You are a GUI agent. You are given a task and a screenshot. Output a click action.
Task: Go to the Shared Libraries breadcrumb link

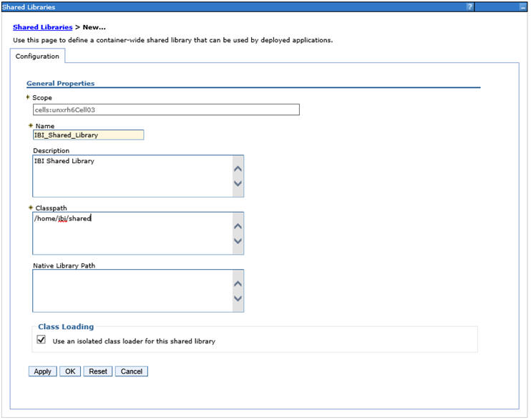tap(43, 27)
